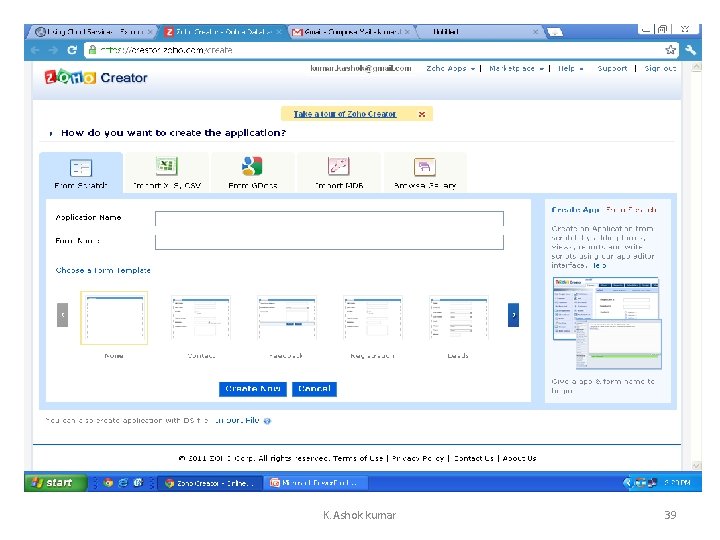Close the Gmail browser tab
Image resolution: width=720 pixels, height=540 pixels.
pos(407,32)
